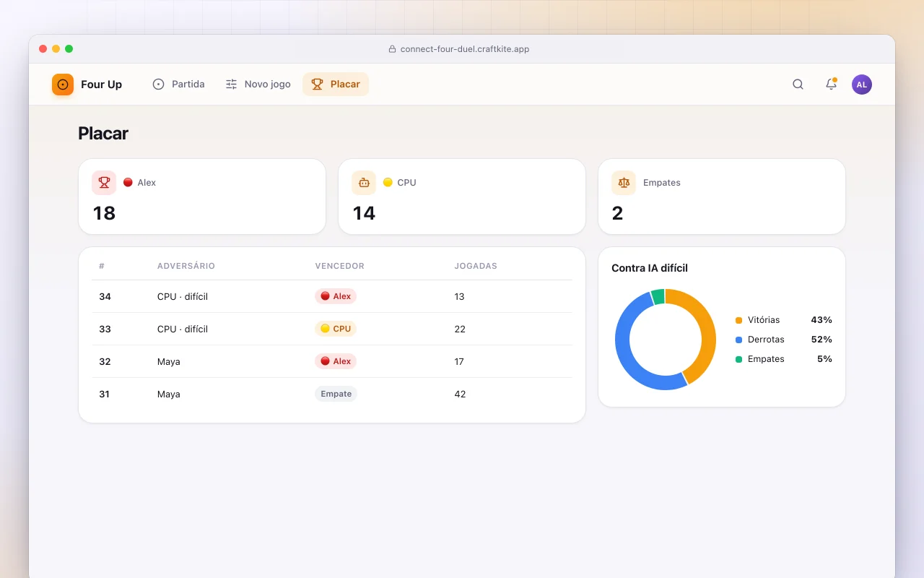Click the Jogadas column header
The height and width of the screenshot is (578, 924).
(x=476, y=266)
